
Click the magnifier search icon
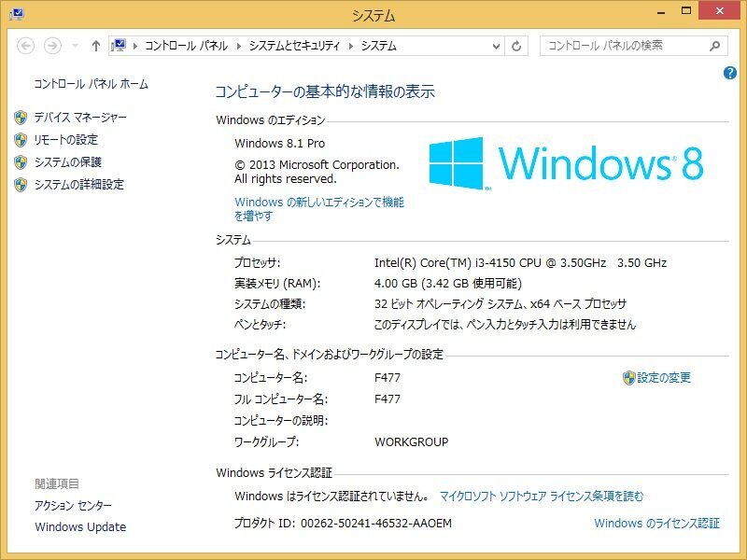pyautogui.click(x=714, y=46)
